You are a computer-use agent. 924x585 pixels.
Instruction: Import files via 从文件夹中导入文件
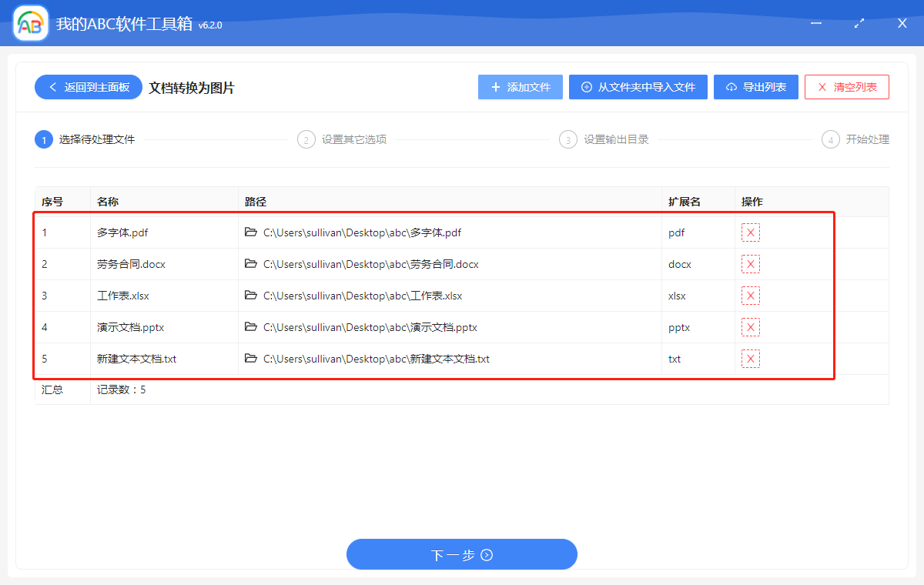[638, 87]
